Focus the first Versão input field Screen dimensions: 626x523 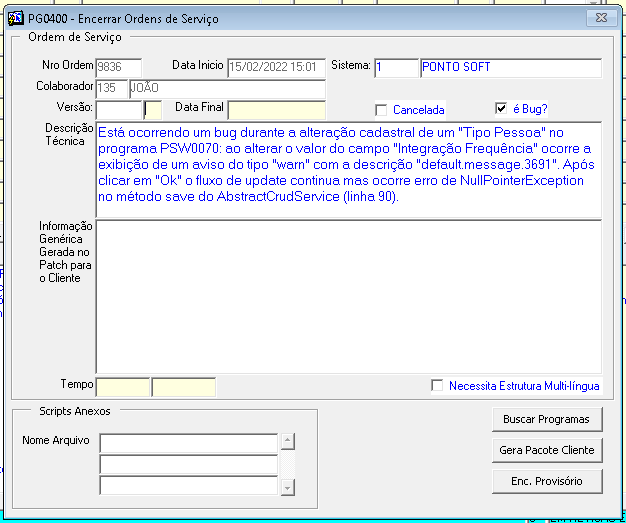click(119, 110)
